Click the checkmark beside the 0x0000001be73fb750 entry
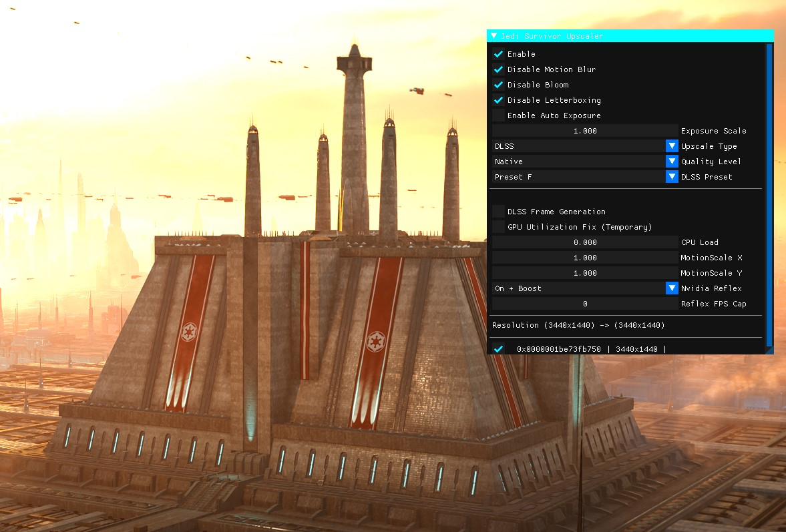786x532 pixels. pos(498,348)
